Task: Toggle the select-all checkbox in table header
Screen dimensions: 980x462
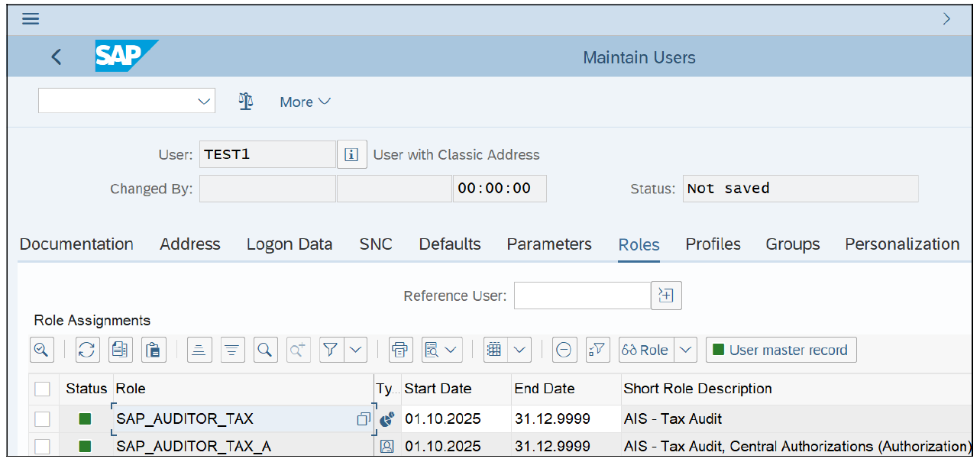Action: pyautogui.click(x=43, y=389)
